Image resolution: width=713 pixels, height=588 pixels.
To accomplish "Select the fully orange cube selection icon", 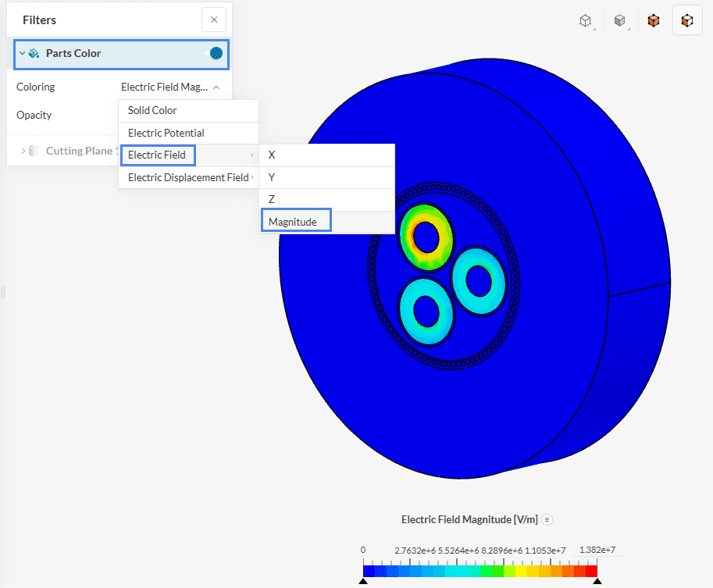I will point(653,21).
